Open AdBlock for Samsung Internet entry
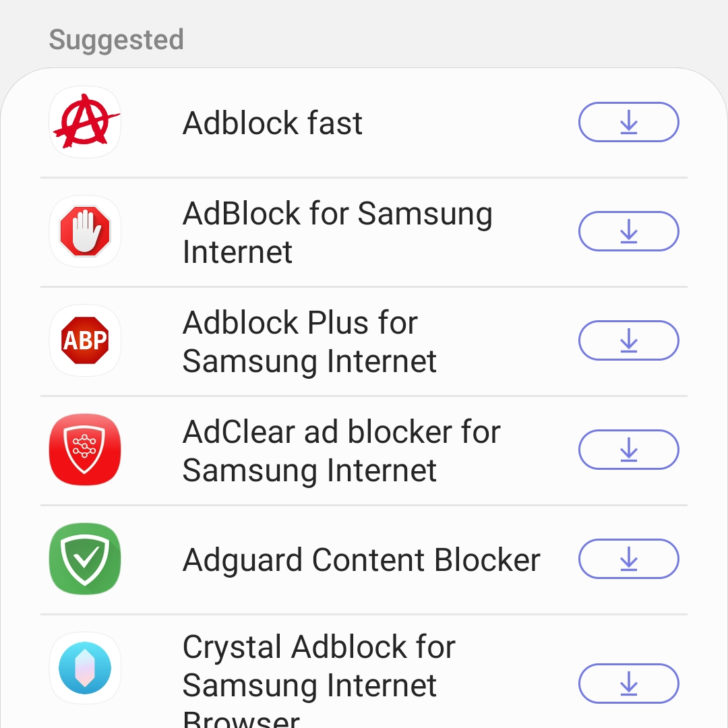Viewport: 728px width, 728px height. coord(337,232)
